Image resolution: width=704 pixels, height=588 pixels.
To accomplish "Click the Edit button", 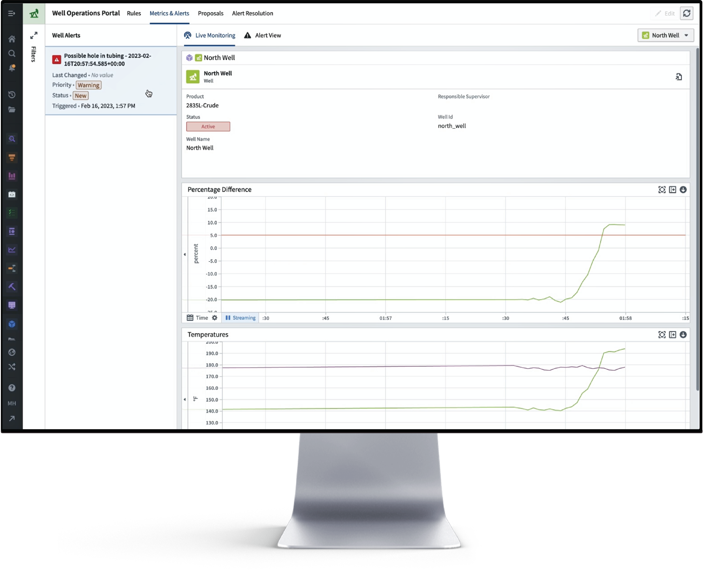I will pos(665,13).
